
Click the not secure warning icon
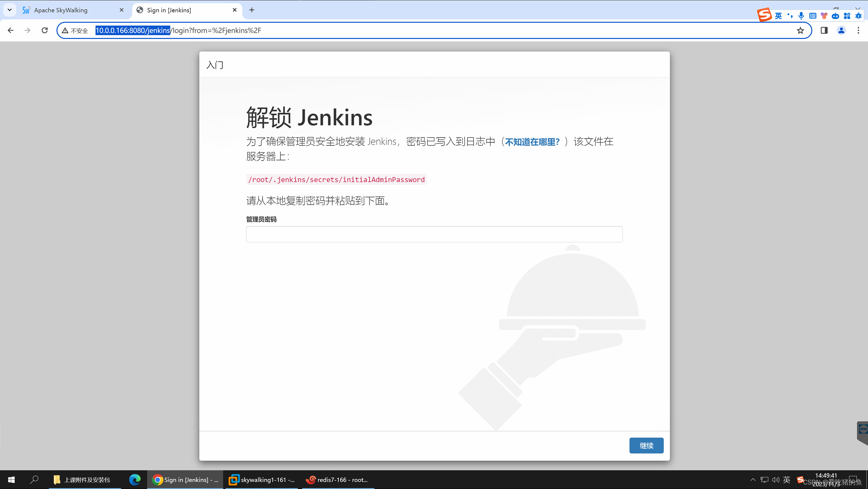[x=65, y=30]
